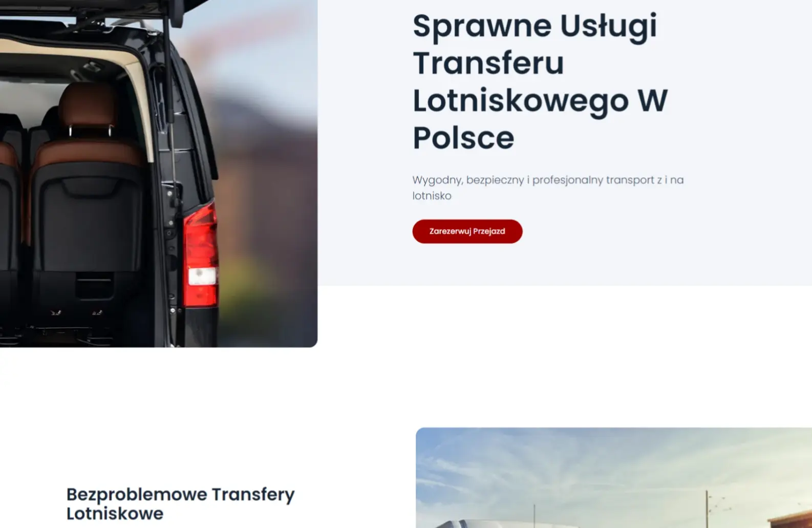Click the words profesjonalny transport in the subtitle

coord(593,180)
